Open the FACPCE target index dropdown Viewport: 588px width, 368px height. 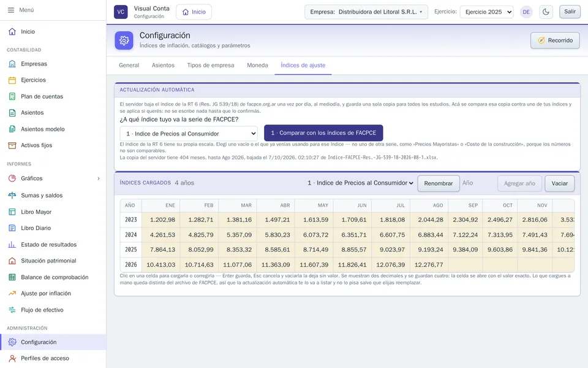pyautogui.click(x=189, y=133)
